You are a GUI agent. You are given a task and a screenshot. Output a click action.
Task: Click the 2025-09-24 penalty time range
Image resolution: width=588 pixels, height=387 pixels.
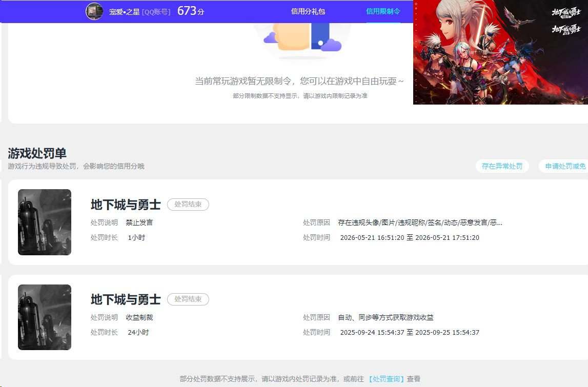410,332
